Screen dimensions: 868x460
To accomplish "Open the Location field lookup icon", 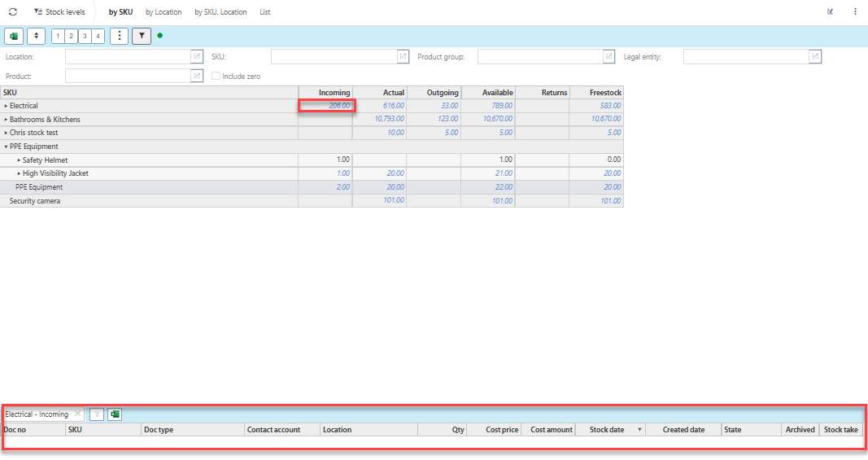I will point(196,56).
